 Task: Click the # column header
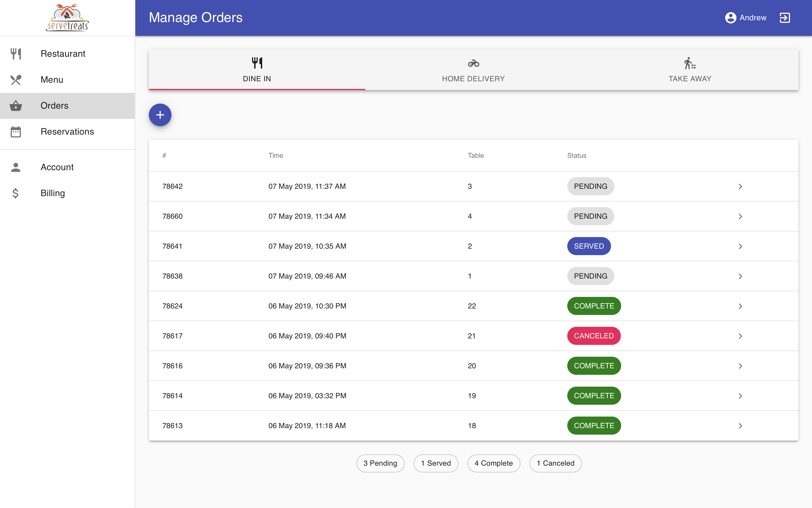[x=164, y=156]
